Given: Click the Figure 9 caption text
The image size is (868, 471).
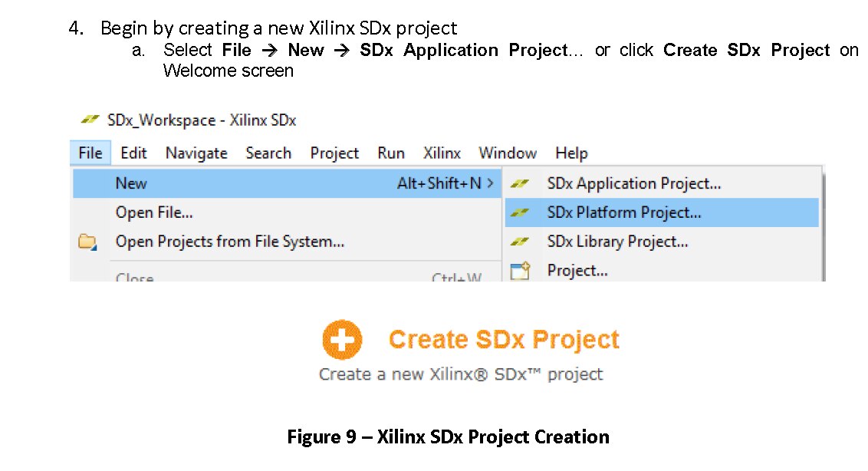Looking at the screenshot, I should point(448,436).
